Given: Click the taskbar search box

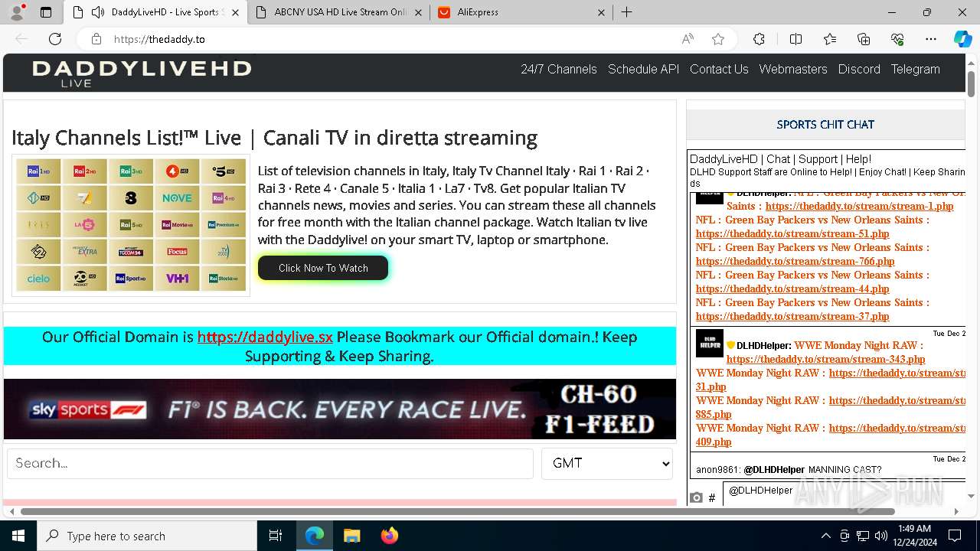Looking at the screenshot, I should (147, 536).
